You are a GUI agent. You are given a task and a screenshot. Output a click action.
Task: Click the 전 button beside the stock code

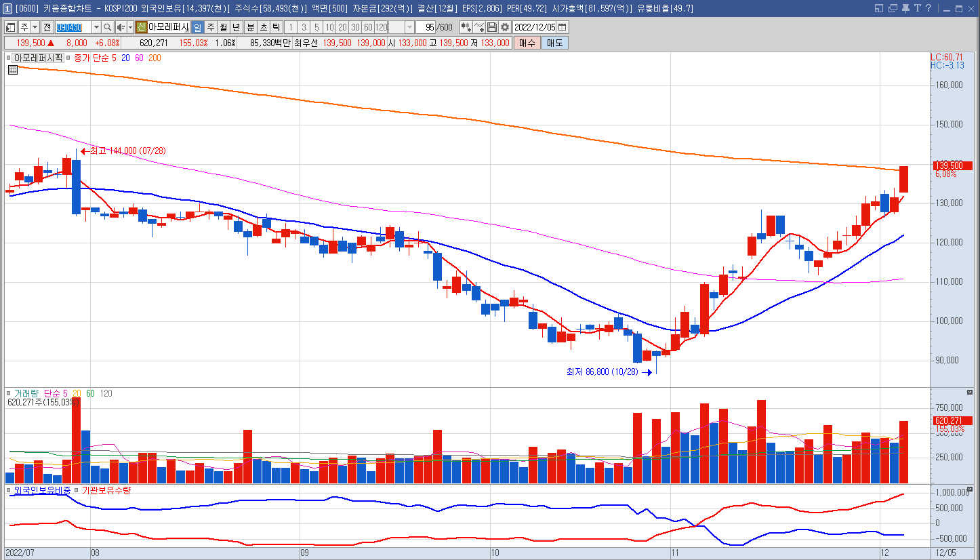47,27
